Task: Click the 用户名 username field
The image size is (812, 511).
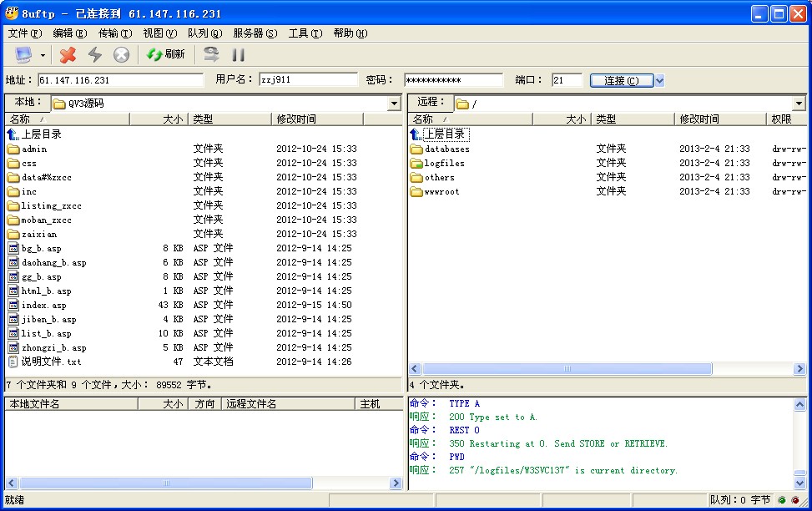Action: [x=308, y=79]
